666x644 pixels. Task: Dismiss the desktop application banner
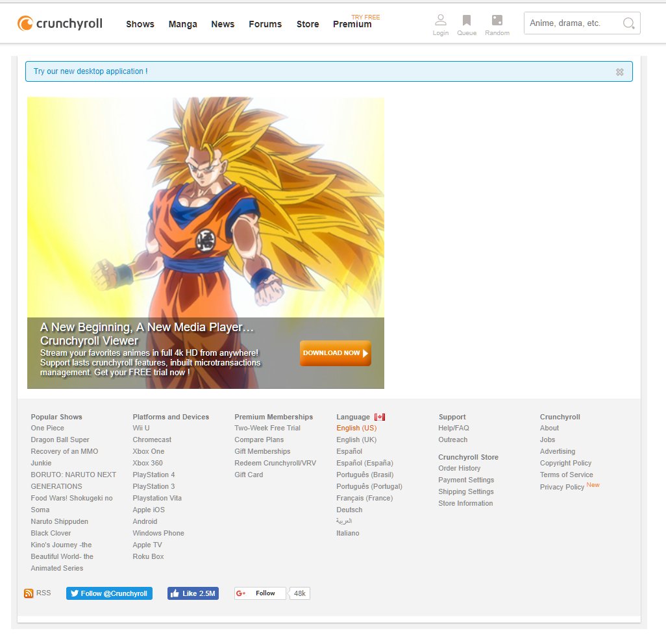(620, 72)
